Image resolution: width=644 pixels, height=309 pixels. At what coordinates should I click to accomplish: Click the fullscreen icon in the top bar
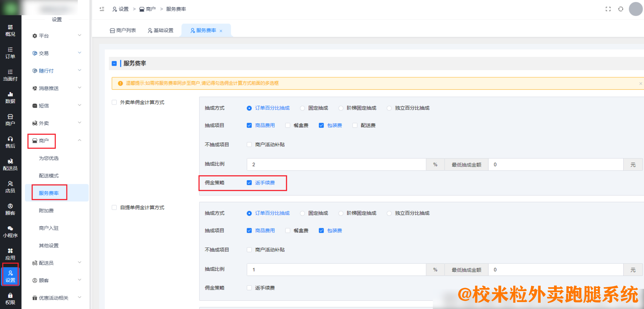point(608,9)
